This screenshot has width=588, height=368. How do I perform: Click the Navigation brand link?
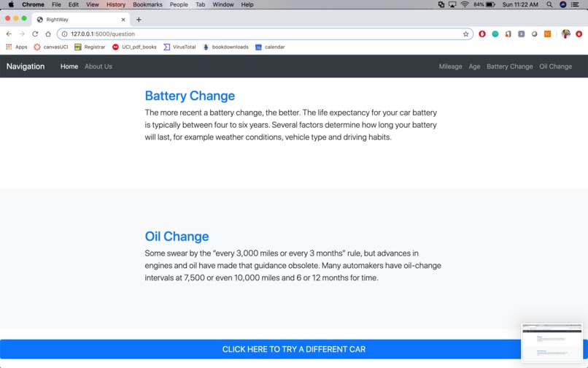coord(26,66)
